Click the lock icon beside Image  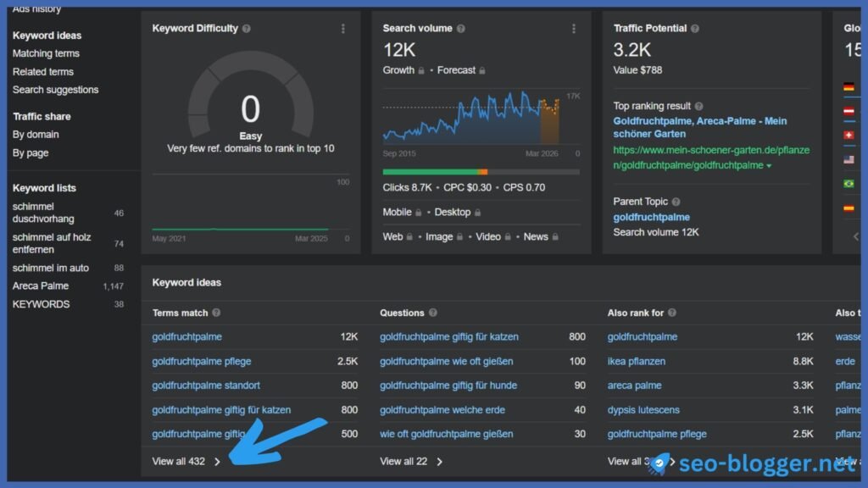tap(459, 237)
